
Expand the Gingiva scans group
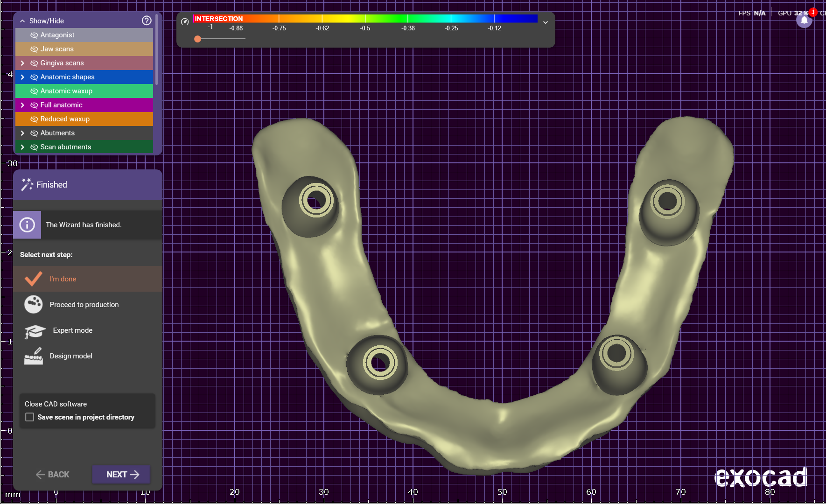tap(22, 63)
